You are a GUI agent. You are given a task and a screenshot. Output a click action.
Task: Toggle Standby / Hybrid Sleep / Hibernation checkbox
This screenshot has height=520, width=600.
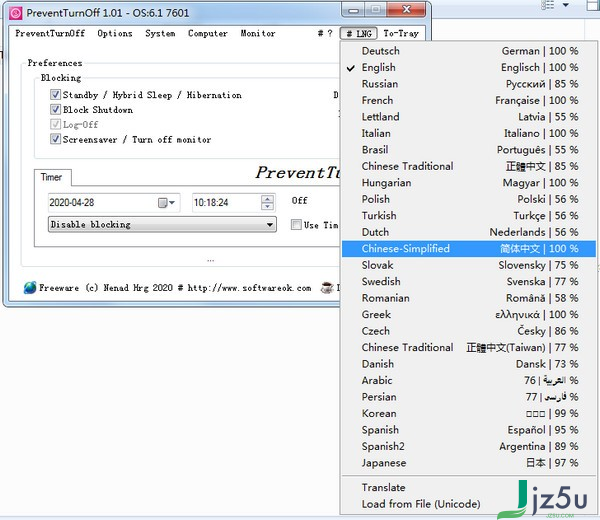click(x=55, y=94)
